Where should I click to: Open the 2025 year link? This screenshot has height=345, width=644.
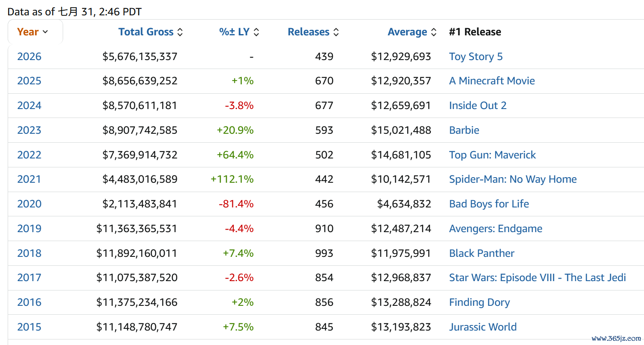[x=29, y=81]
